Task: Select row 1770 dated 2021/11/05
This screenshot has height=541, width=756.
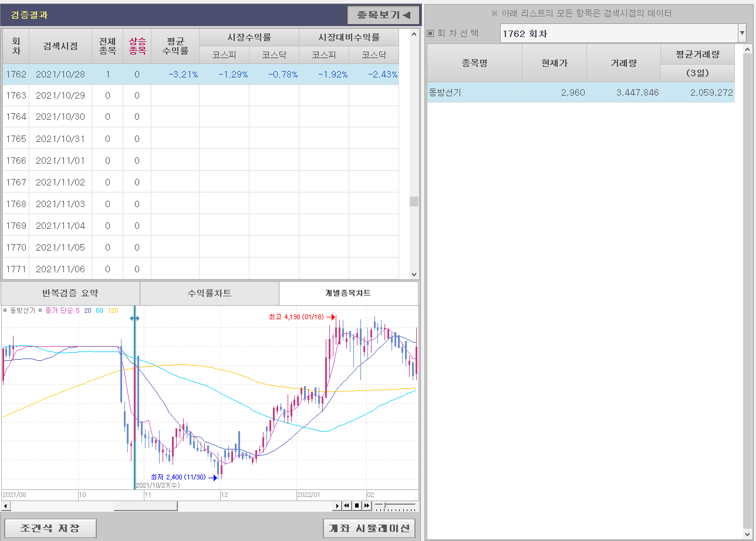Action: click(x=201, y=248)
